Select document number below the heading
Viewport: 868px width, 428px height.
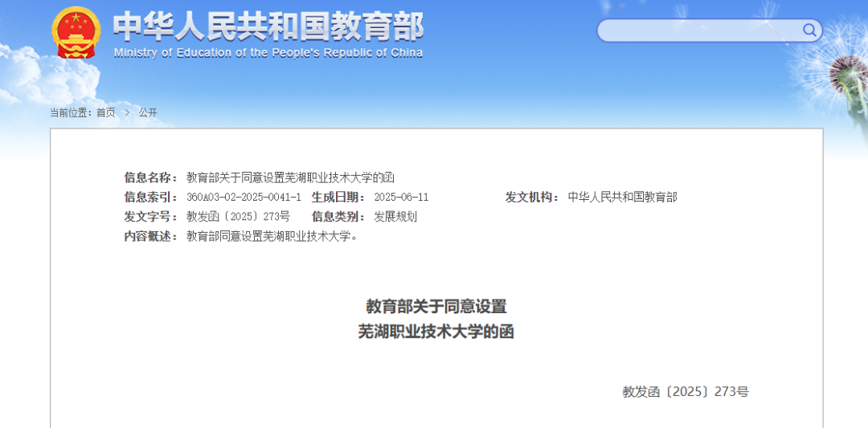click(x=686, y=392)
